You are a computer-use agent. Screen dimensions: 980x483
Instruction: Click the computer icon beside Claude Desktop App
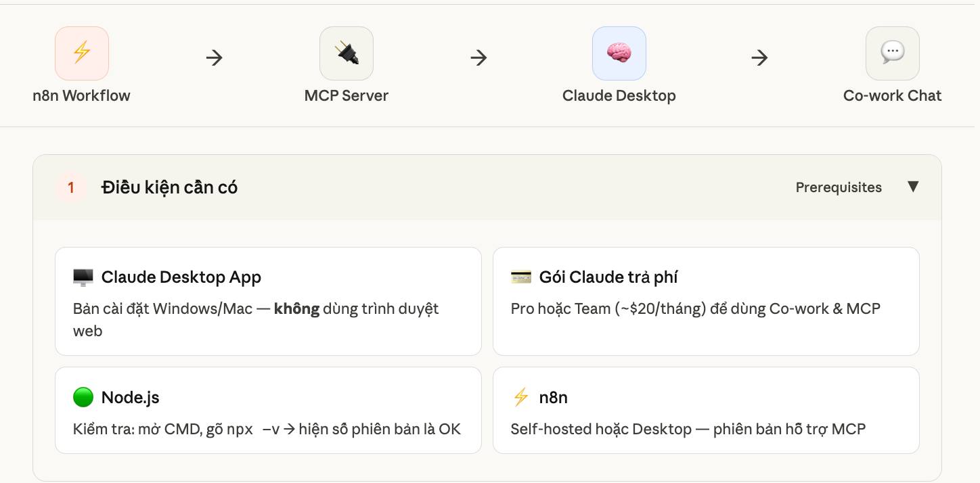click(x=83, y=277)
